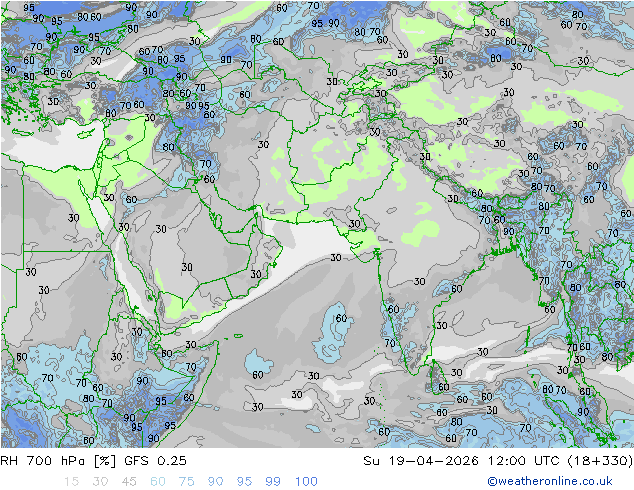Click the "12:00 UTC (18+330)" forecast time
Viewport: 634px width, 490px height.
point(560,460)
